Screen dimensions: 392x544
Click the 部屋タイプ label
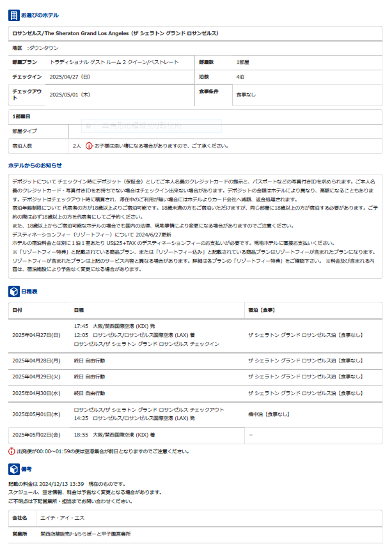point(24,131)
